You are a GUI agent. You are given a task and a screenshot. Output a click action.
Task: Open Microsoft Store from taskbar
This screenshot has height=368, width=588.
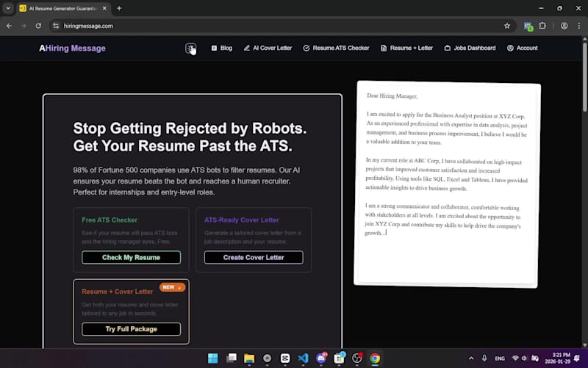[340, 358]
